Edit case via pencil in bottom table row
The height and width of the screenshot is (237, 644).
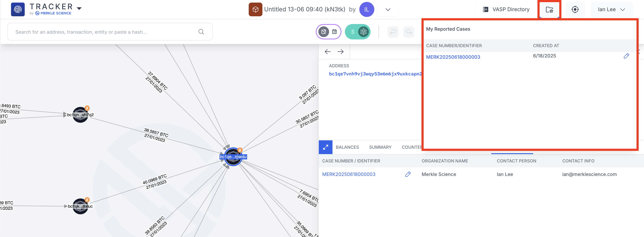point(408,174)
